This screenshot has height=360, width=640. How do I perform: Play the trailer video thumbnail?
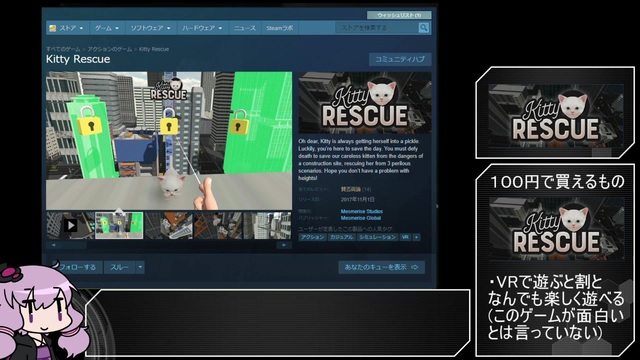point(70,225)
